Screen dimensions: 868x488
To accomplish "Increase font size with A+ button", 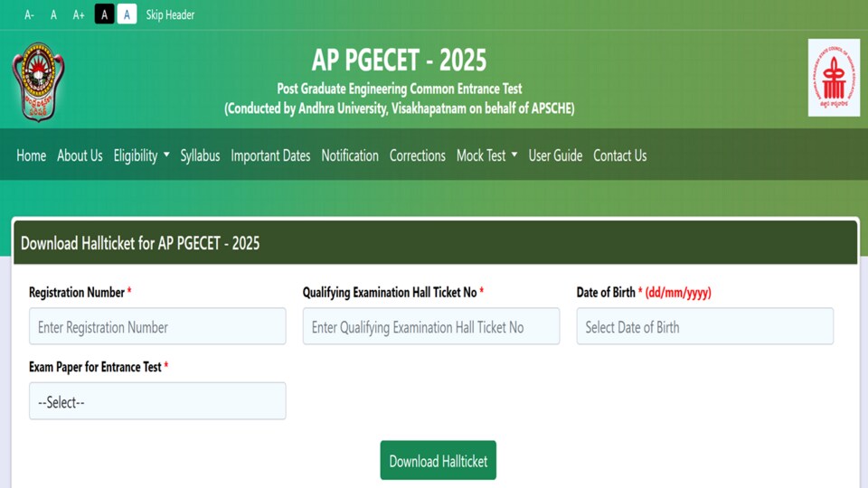I will point(79,15).
